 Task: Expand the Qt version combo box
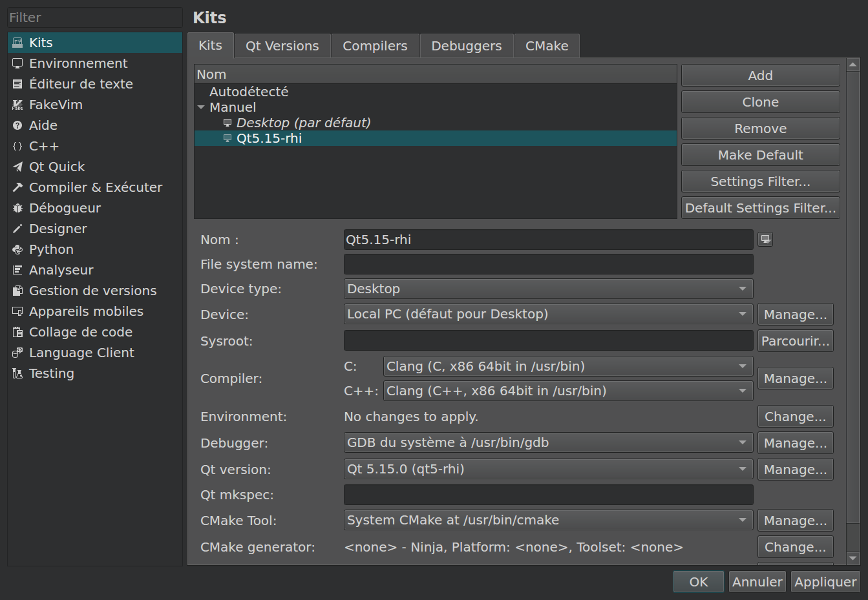548,469
